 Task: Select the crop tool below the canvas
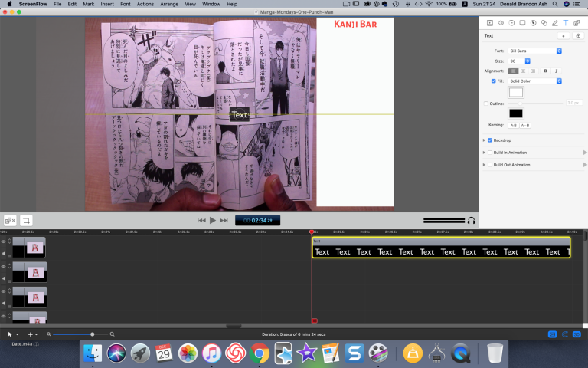[26, 221]
